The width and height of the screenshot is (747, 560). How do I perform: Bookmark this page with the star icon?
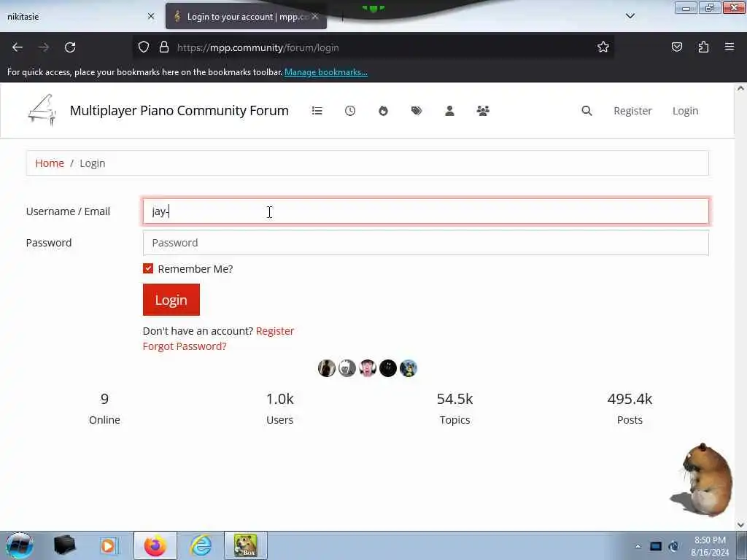click(x=603, y=47)
